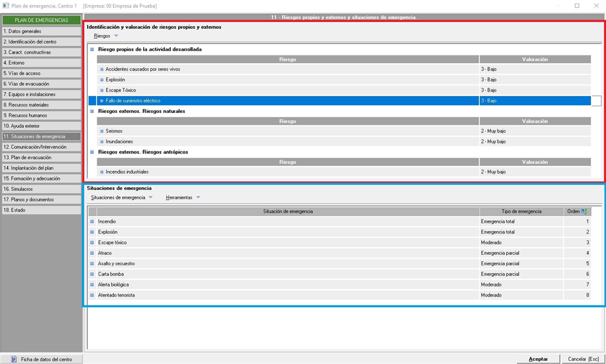
Task: Click the Ficha de datos document icon
Action: tap(14, 360)
